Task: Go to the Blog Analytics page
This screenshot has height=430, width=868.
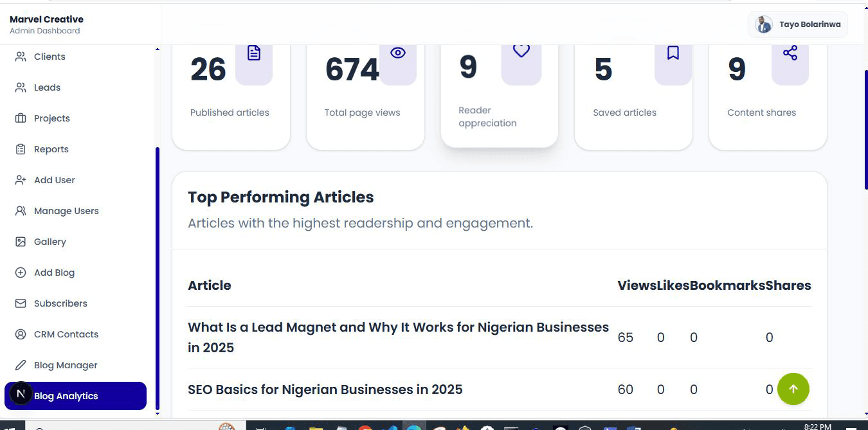Action: point(75,396)
